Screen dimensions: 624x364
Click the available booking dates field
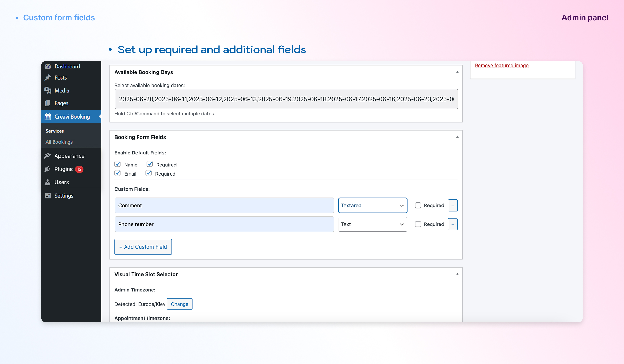click(x=286, y=99)
